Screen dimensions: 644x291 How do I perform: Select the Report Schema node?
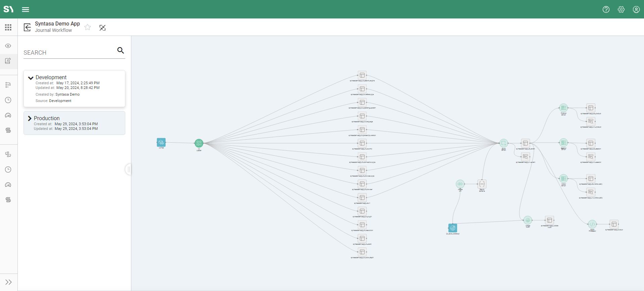pos(482,184)
